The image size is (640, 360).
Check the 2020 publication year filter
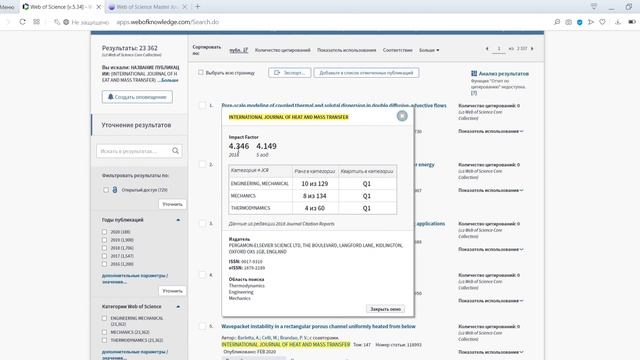[x=104, y=232]
